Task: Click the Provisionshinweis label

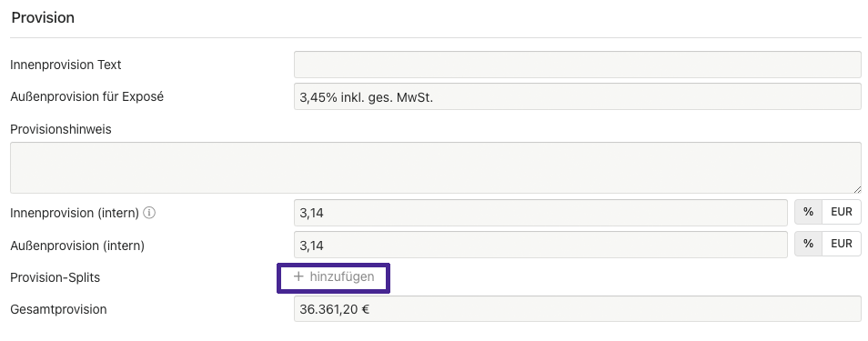Action: click(x=61, y=129)
